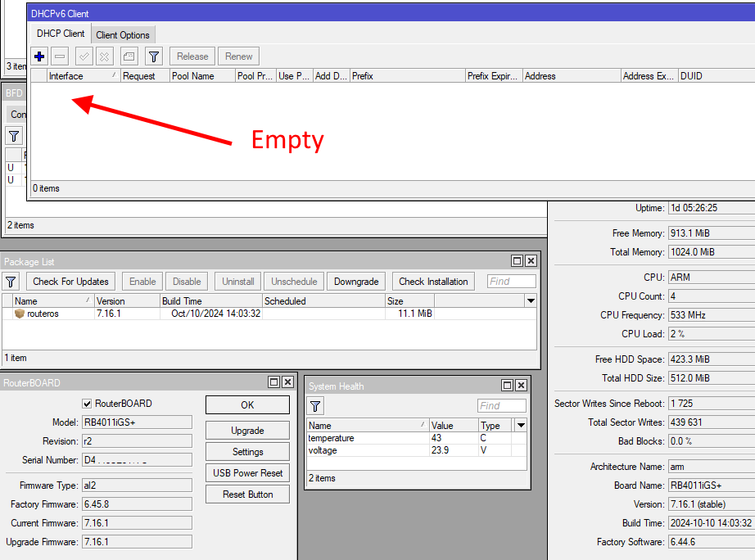The width and height of the screenshot is (755, 560).
Task: Open the filter in Package List window
Action: [x=11, y=281]
